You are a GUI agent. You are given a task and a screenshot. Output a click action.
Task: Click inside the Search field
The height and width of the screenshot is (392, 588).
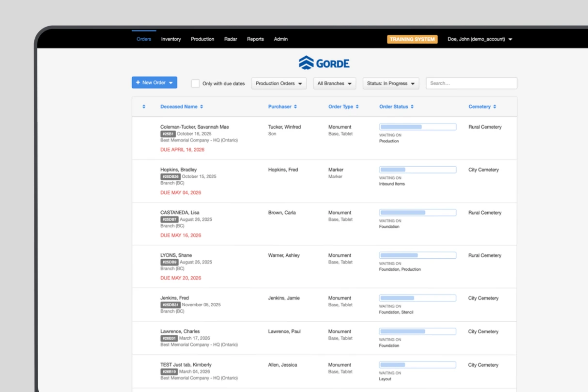(471, 83)
